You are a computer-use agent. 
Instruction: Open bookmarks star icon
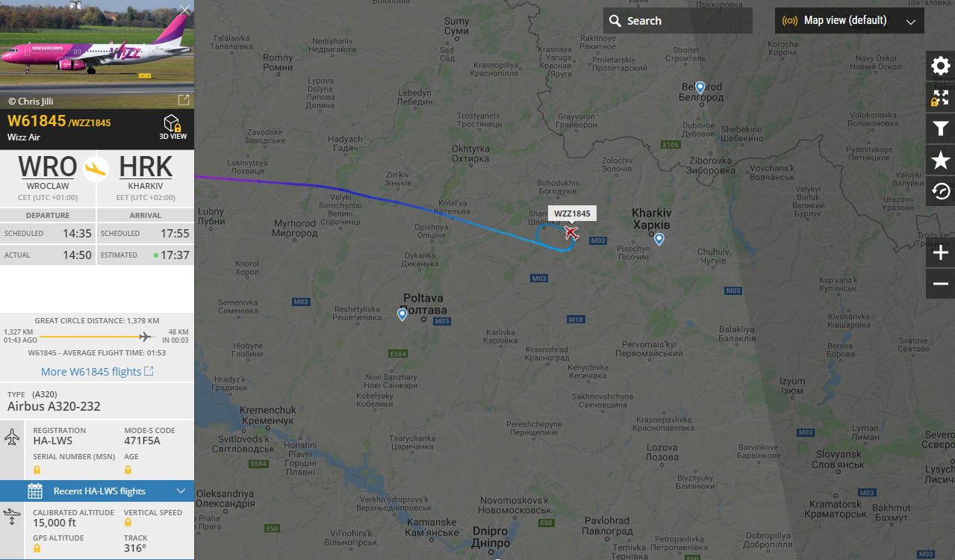click(941, 160)
